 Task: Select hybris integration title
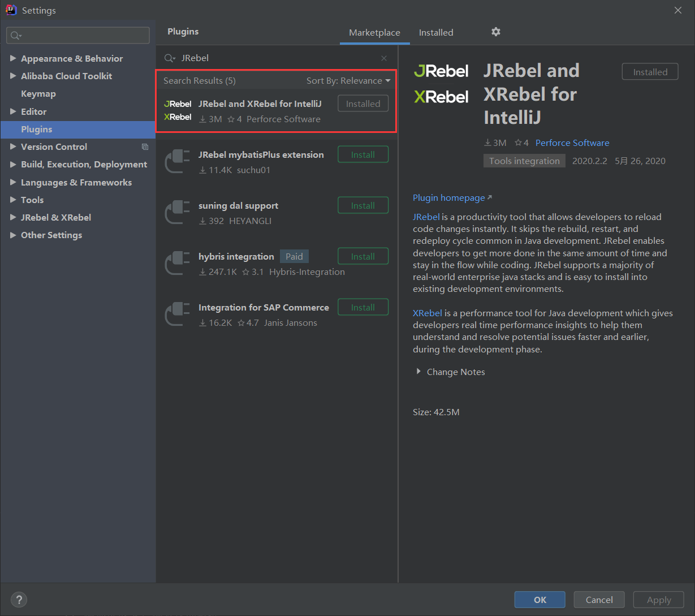236,256
